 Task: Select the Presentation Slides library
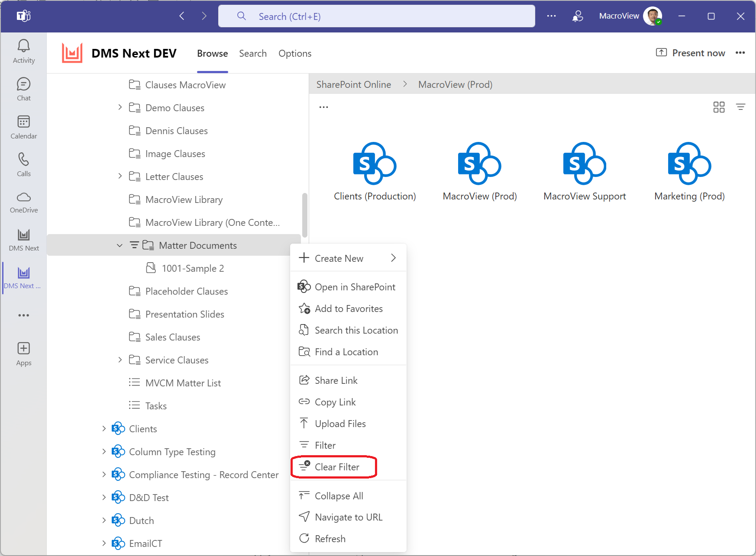184,314
